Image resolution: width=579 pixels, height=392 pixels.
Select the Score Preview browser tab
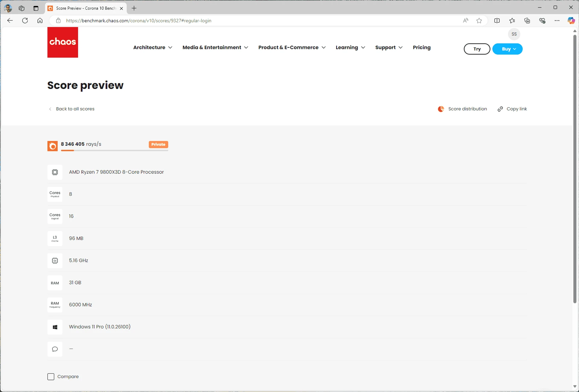86,8
